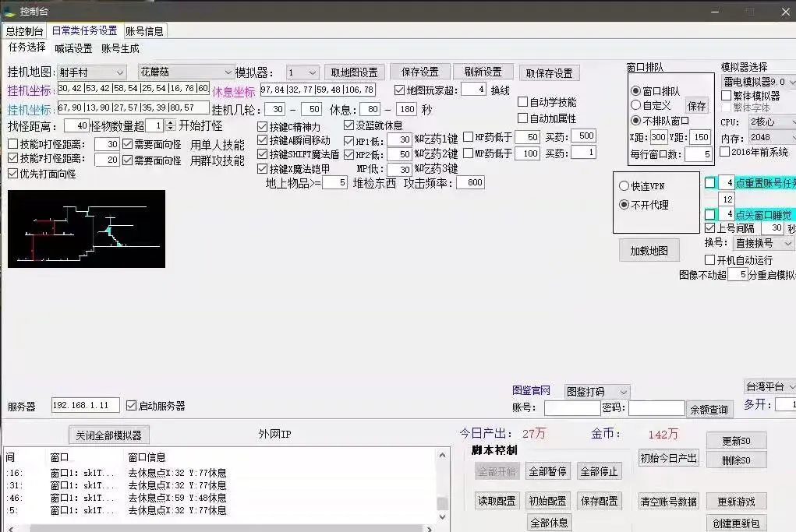
Task: Switch to the 总控制台 tab
Action: (x=23, y=30)
